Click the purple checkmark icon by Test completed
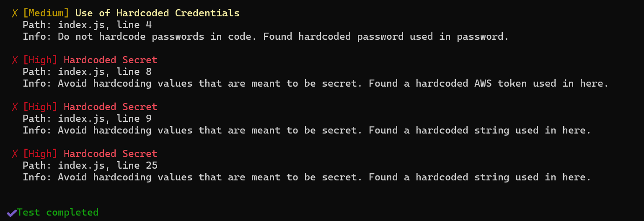 (x=12, y=213)
